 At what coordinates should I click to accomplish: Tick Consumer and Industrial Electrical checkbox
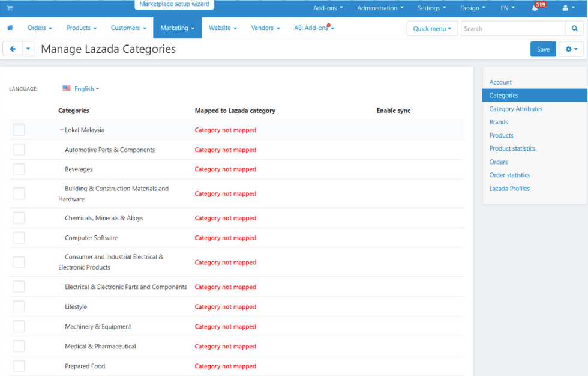point(19,262)
